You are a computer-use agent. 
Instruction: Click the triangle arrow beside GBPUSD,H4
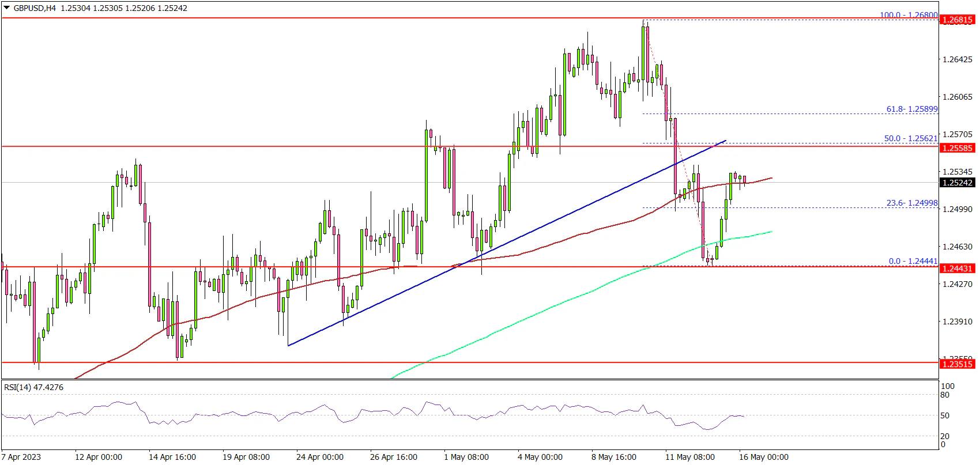pos(6,8)
